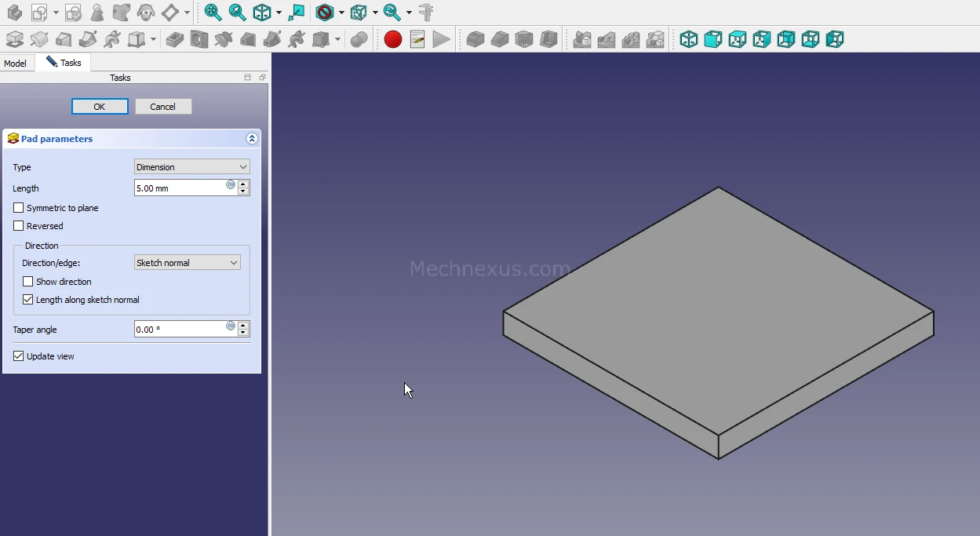Image resolution: width=980 pixels, height=536 pixels.
Task: Open the Direction/edge Sketch normal dropdown
Action: pos(187,263)
